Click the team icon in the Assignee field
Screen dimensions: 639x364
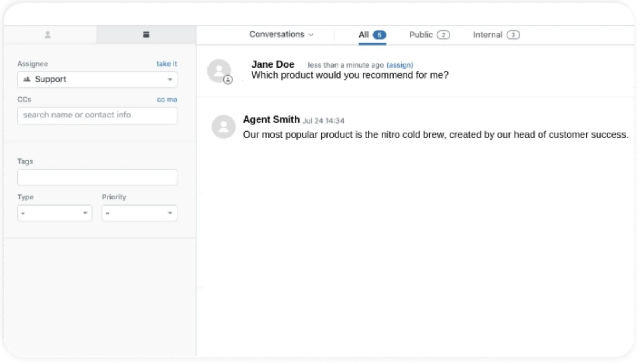point(26,79)
